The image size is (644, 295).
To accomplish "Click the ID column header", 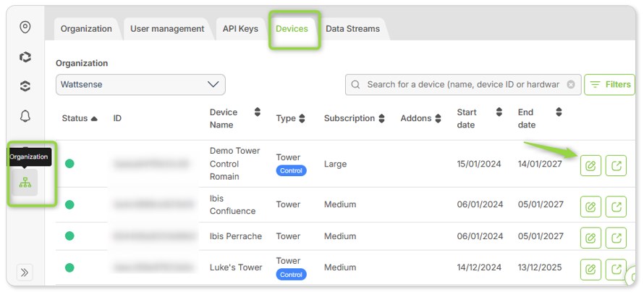I will coord(117,118).
